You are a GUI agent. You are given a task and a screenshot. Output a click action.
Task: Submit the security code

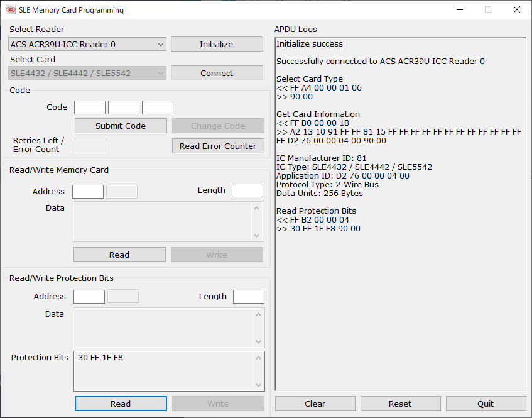(x=120, y=126)
